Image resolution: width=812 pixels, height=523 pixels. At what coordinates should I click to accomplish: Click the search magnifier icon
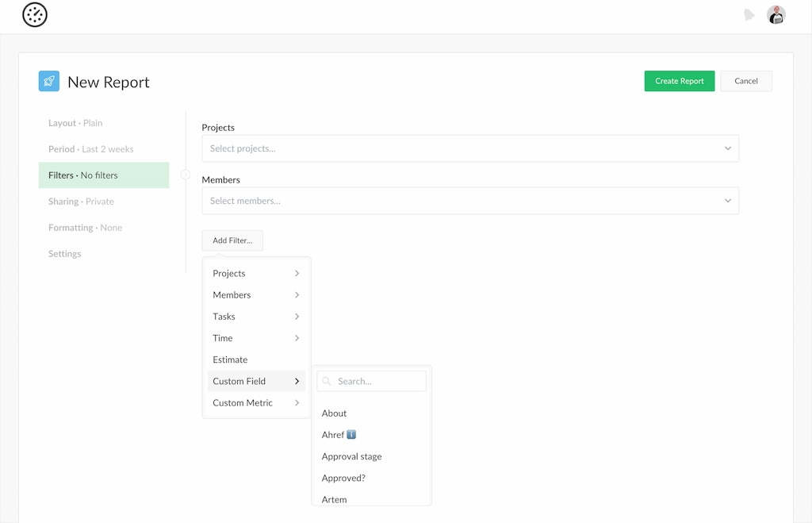pos(327,382)
